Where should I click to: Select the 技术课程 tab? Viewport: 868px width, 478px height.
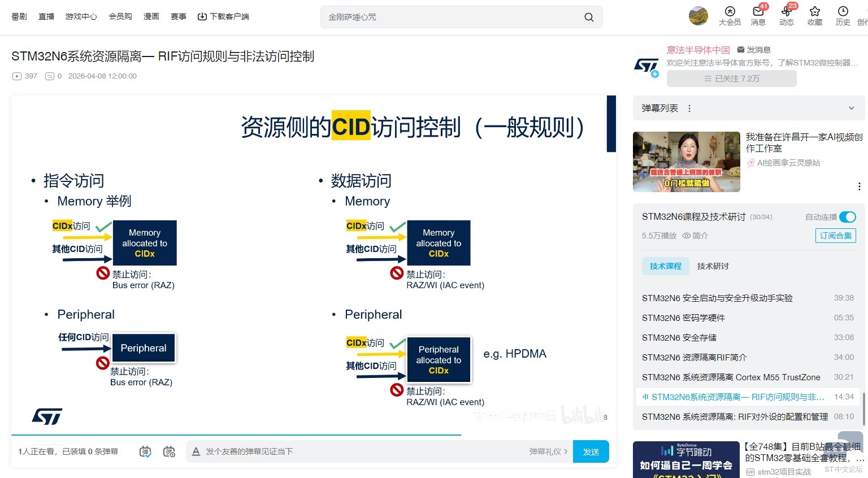(666, 266)
